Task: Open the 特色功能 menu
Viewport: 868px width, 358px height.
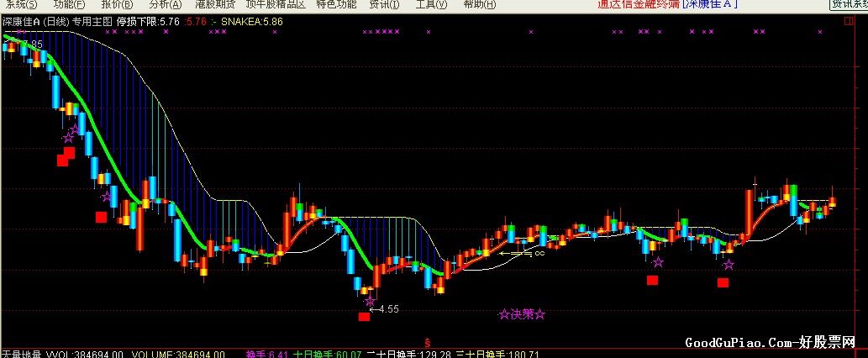Action: coord(336,4)
